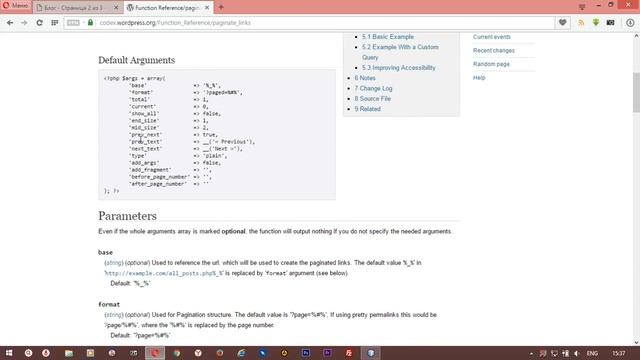Open the tab menu icon in title bar
The height and width of the screenshot is (360, 640).
(582, 7)
